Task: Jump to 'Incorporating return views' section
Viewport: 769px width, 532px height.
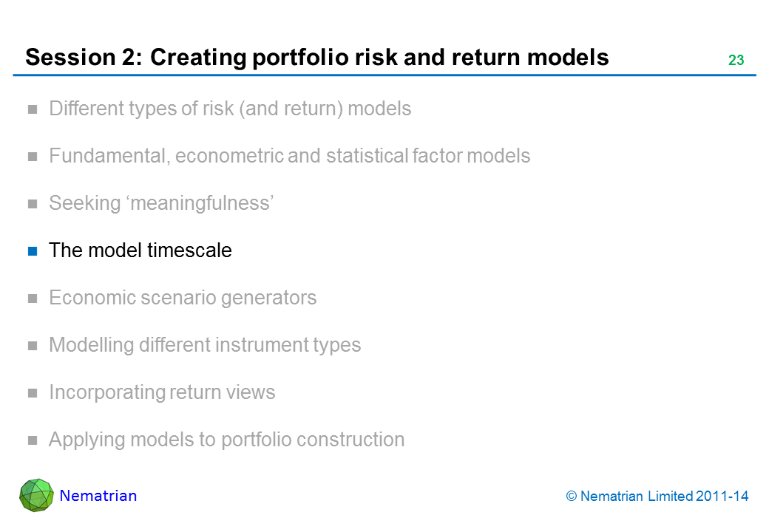Action: tap(162, 392)
